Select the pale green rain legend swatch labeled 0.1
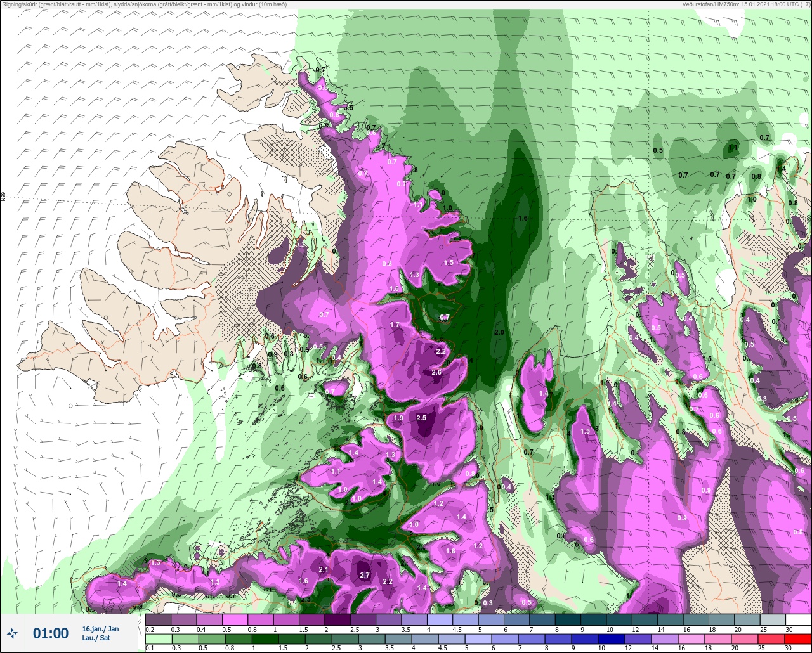Image resolution: width=812 pixels, height=653 pixels. click(x=158, y=639)
